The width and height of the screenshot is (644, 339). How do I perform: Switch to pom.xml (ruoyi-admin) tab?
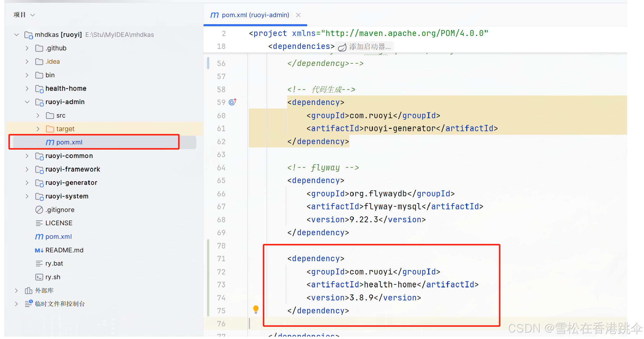[x=255, y=15]
